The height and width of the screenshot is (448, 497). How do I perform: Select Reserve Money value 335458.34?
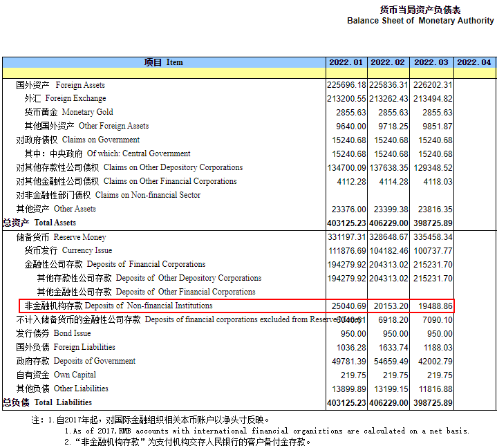[433, 237]
